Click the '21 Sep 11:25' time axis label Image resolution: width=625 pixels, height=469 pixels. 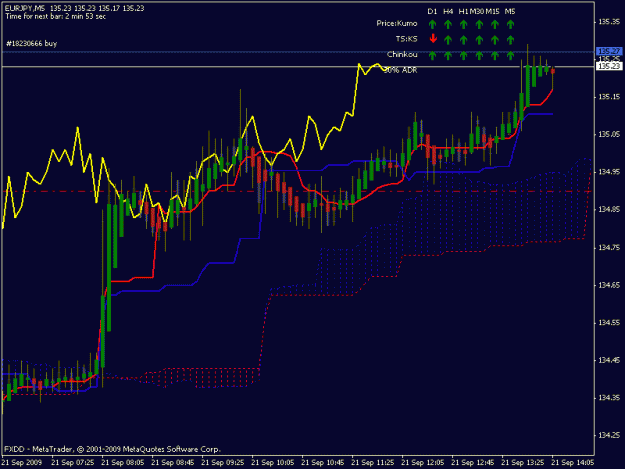[373, 462]
